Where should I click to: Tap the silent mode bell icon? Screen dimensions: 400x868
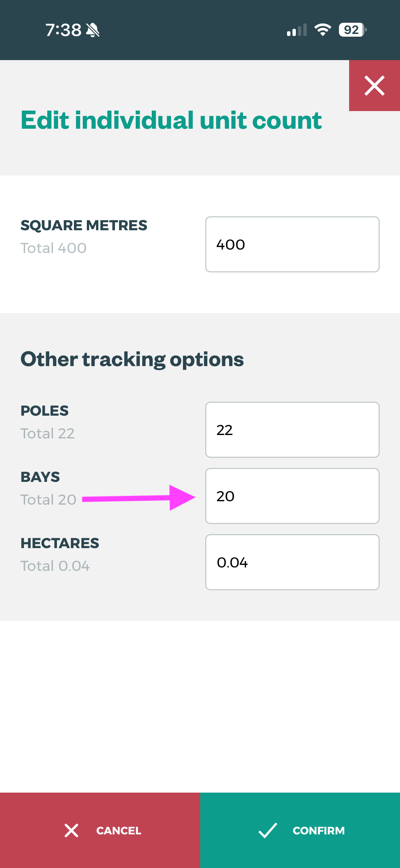coord(93,30)
